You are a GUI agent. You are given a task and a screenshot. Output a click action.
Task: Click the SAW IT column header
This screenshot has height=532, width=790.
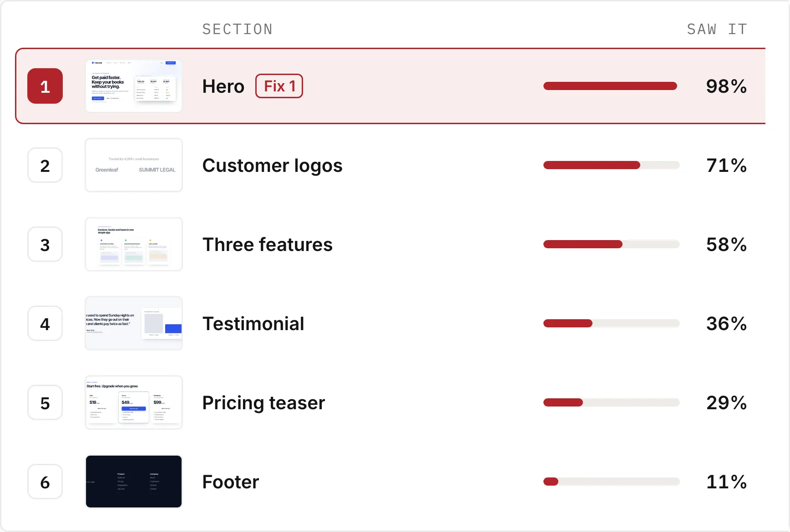717,30
